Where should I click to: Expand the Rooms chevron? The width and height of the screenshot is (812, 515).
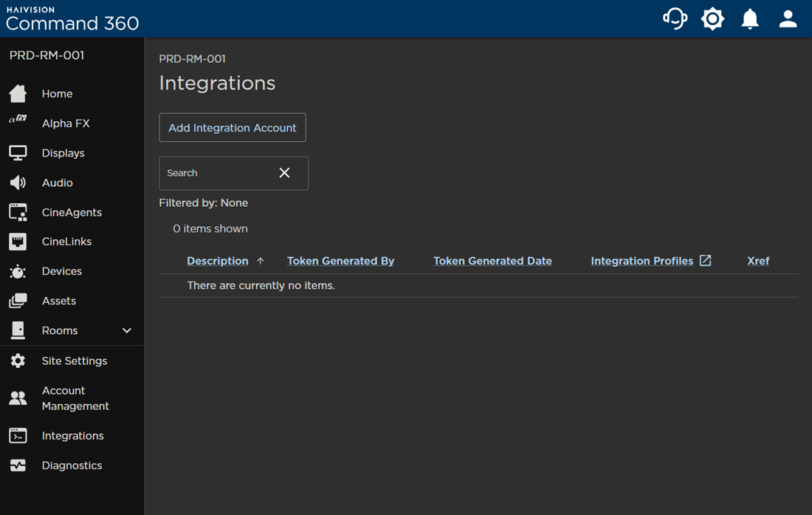(126, 330)
